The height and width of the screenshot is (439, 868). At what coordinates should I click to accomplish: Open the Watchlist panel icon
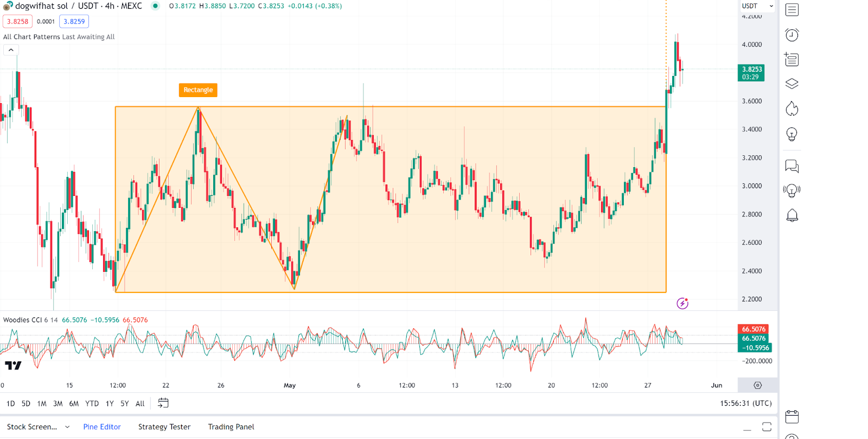(792, 10)
